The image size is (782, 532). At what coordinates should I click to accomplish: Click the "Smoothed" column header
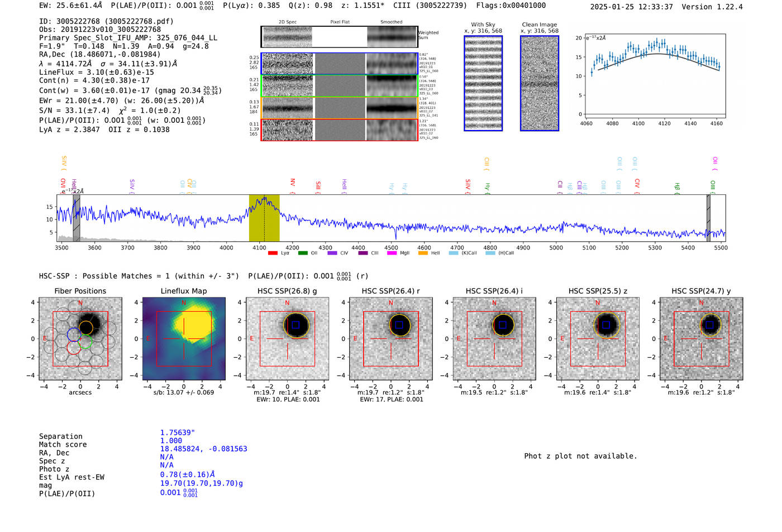pos(392,22)
